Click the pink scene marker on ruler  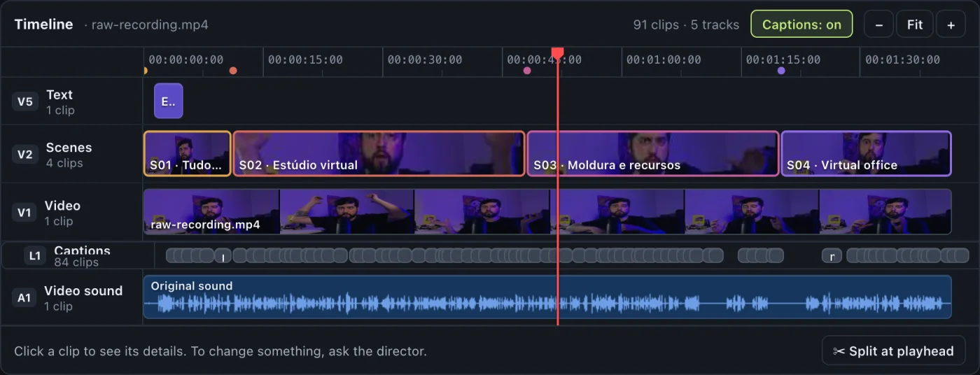pyautogui.click(x=527, y=71)
